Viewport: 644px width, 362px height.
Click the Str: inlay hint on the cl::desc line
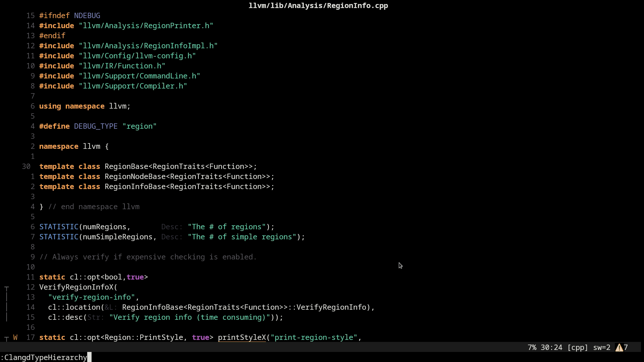pyautogui.click(x=95, y=317)
